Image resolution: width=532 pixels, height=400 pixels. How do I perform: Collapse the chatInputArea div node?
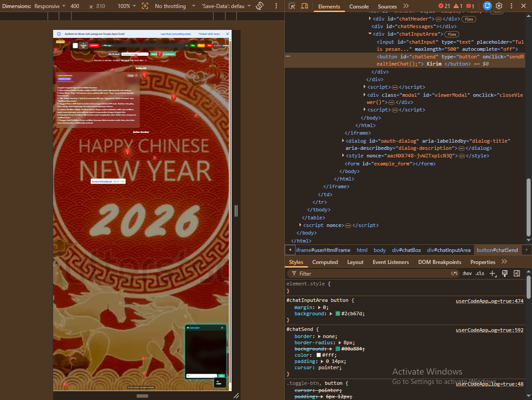(370, 34)
